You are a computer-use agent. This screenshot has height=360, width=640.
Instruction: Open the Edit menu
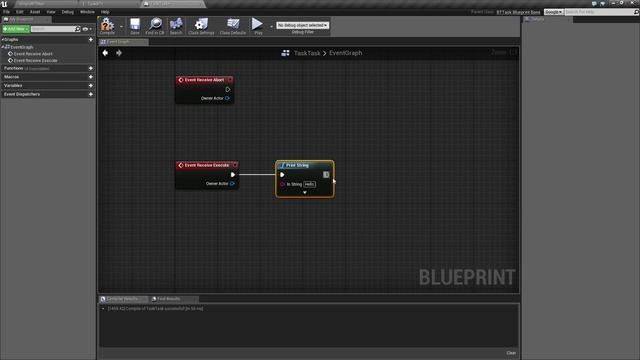pyautogui.click(x=20, y=12)
